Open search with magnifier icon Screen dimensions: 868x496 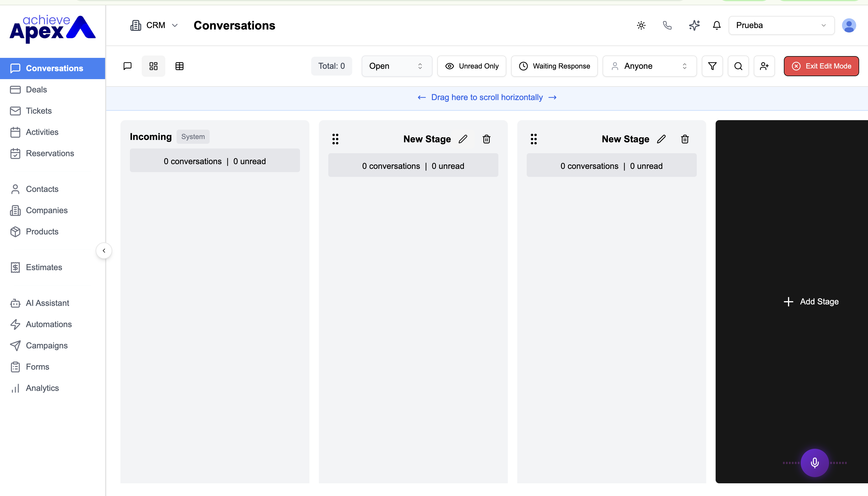(x=738, y=66)
